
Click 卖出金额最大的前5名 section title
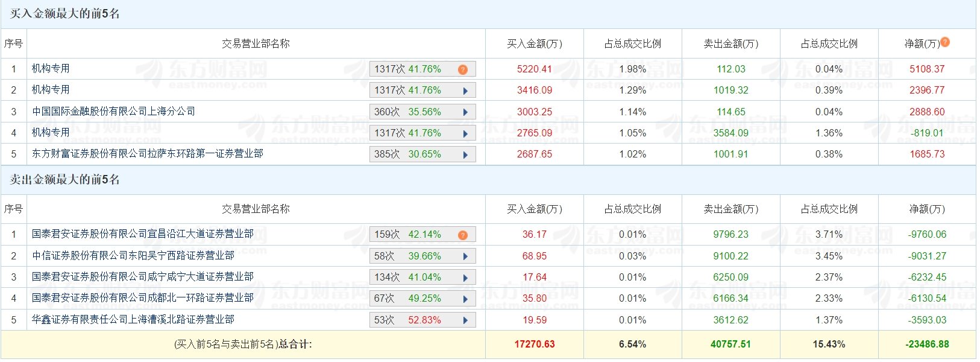tap(64, 180)
